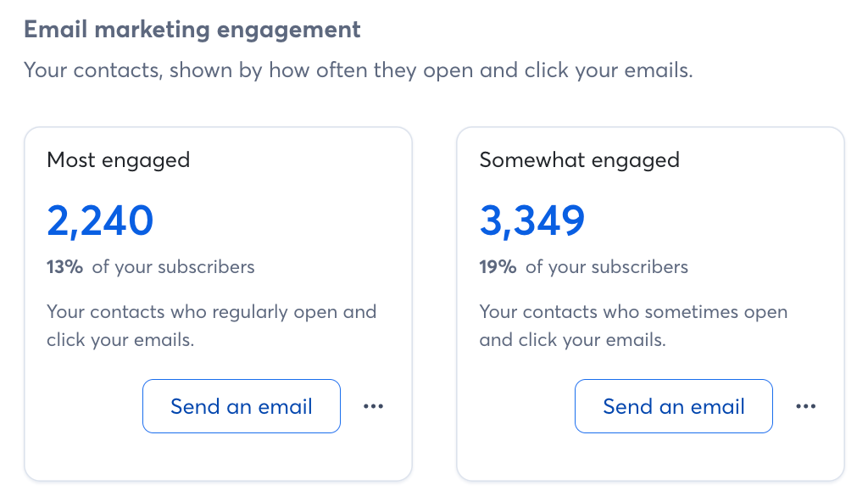Click 'of your subscribers' beside 19%
Image resolution: width=868 pixels, height=502 pixels.
[607, 267]
